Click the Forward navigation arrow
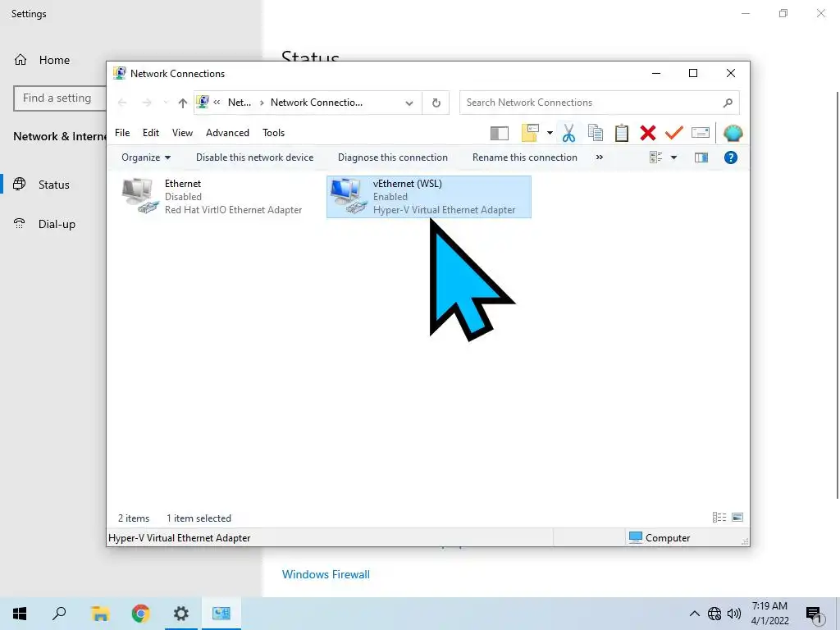 coord(147,103)
